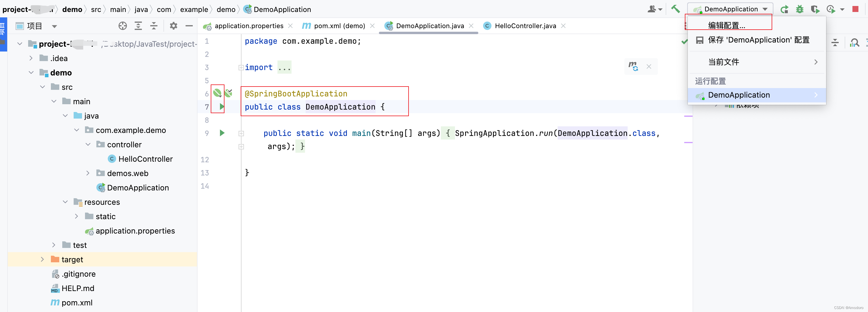Collapse the com.example.demo package

pyautogui.click(x=77, y=130)
